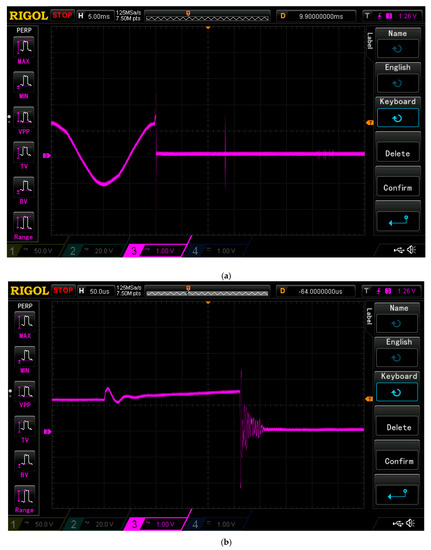The width and height of the screenshot is (431, 550).
Task: Select the MIN measurement icon in screenshot (b)
Action: (25, 356)
